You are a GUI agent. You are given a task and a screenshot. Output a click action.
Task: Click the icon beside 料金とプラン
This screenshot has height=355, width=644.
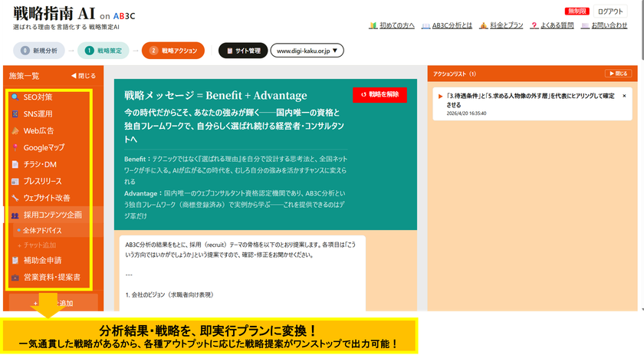(x=484, y=25)
